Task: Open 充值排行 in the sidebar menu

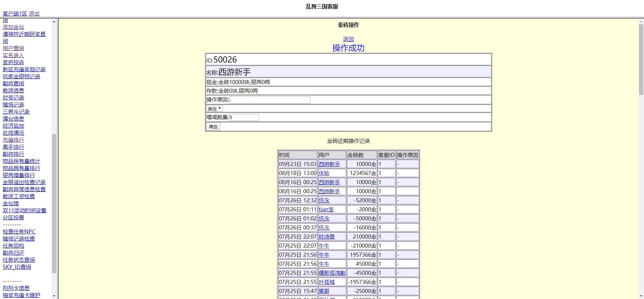Action: tap(13, 140)
